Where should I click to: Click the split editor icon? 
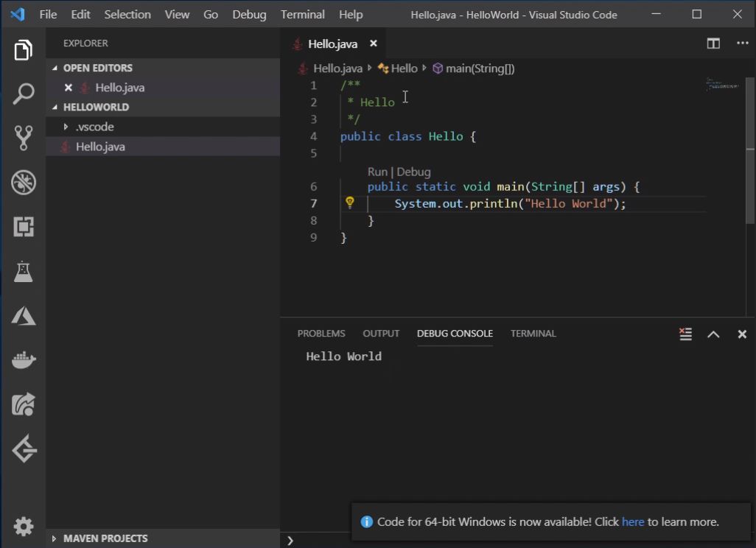pos(713,43)
